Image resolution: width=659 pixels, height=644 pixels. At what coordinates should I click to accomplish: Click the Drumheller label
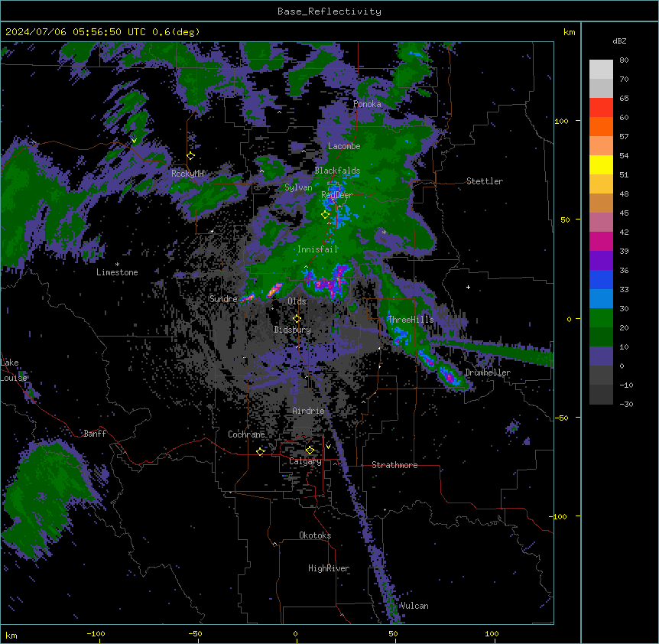pyautogui.click(x=488, y=372)
